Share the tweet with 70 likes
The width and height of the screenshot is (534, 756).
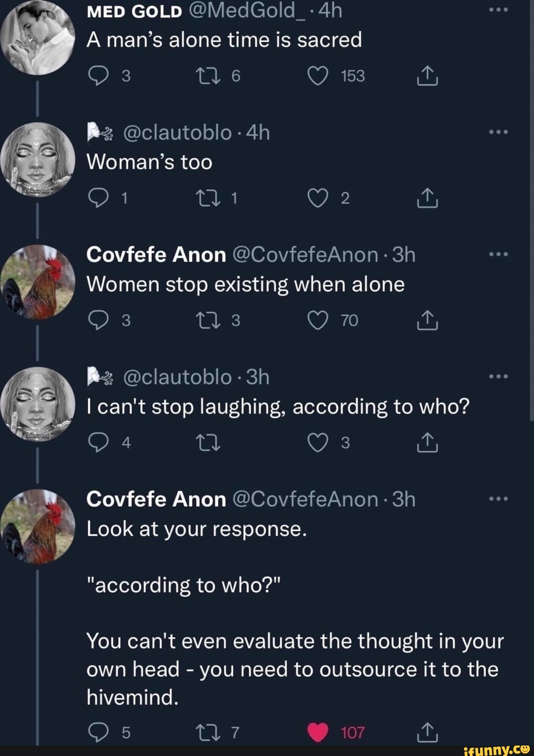(427, 320)
